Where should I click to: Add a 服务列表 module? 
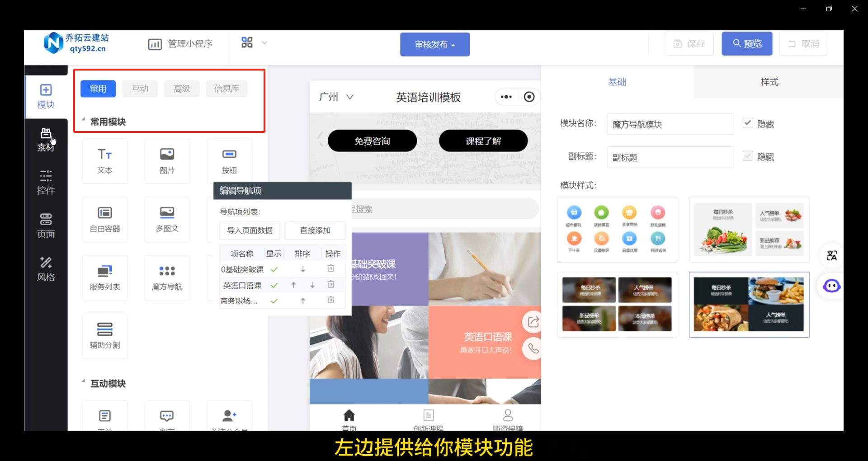[x=105, y=278]
